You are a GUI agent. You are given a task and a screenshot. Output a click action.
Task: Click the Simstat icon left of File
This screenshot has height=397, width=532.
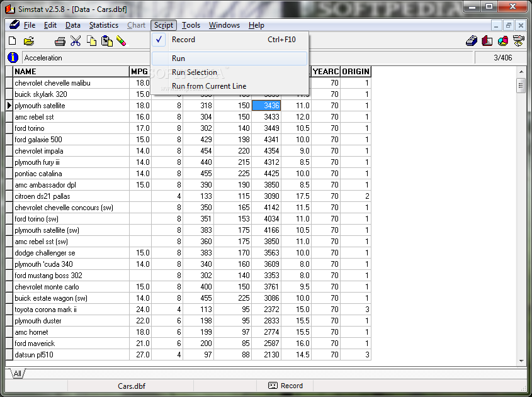pyautogui.click(x=14, y=25)
